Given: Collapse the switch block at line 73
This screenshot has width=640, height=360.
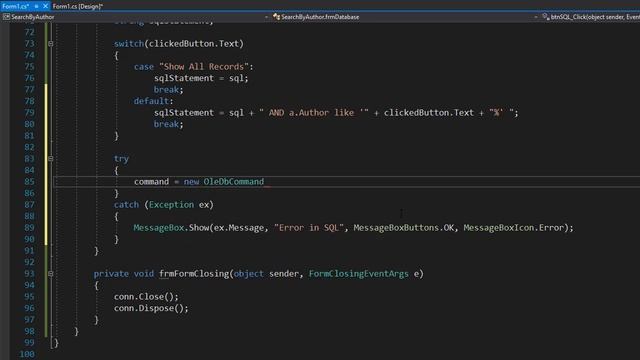Looking at the screenshot, I should [x=51, y=43].
